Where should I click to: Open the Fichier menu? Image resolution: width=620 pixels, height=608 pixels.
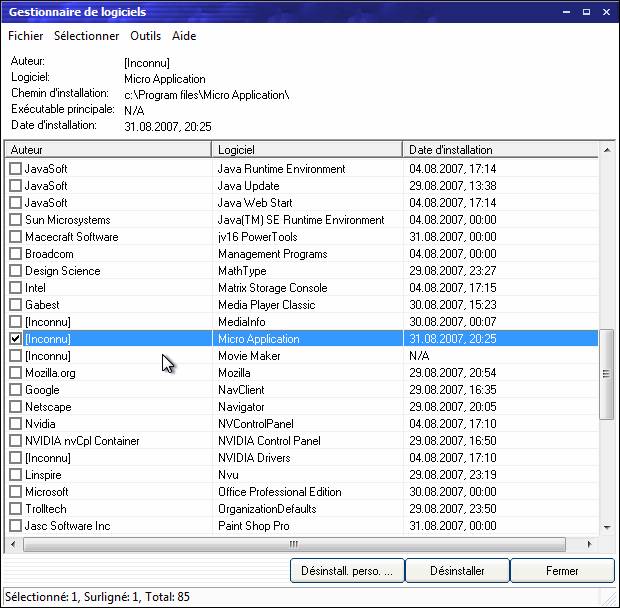26,36
